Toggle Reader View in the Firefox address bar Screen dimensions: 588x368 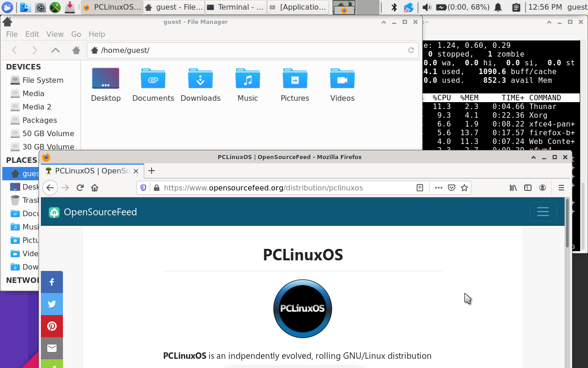pyautogui.click(x=419, y=188)
